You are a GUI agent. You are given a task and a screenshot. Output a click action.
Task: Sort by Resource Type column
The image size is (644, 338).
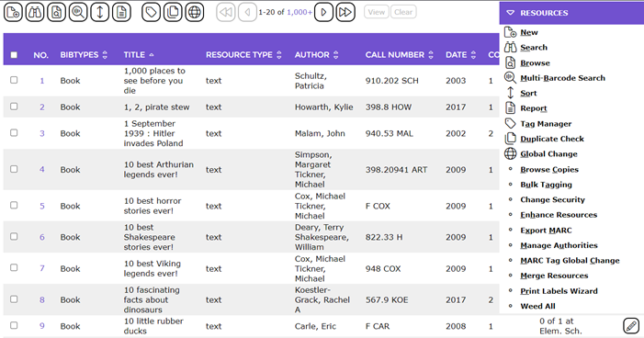(x=243, y=54)
